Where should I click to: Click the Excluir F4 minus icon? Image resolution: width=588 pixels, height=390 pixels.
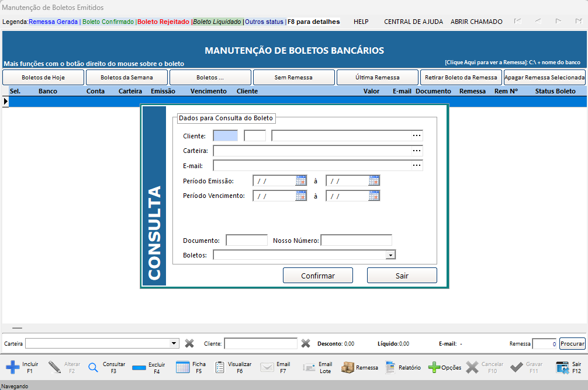[x=139, y=368]
